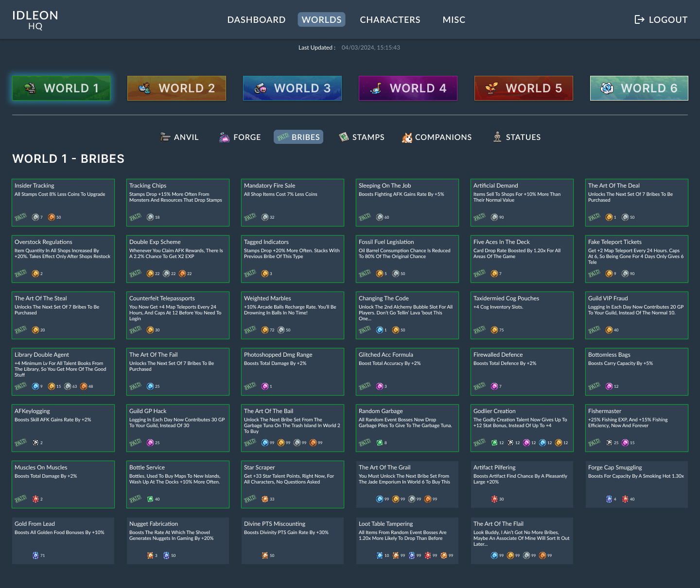
Task: Switch to World 3 banner
Action: [292, 88]
